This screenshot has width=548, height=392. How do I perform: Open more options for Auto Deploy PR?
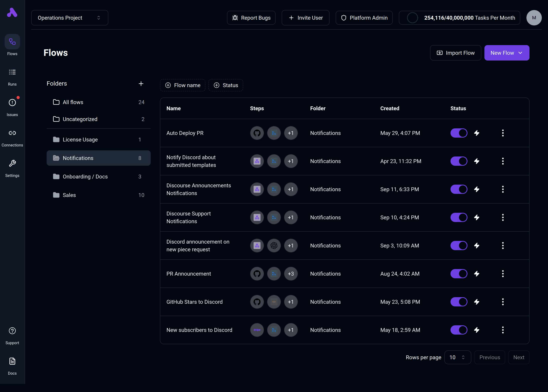[x=503, y=133]
